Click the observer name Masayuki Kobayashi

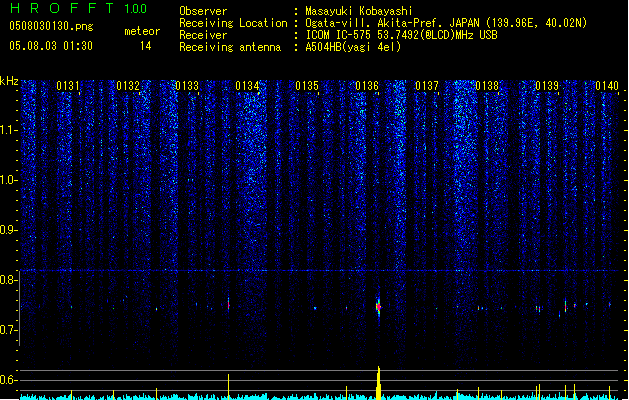coord(359,11)
